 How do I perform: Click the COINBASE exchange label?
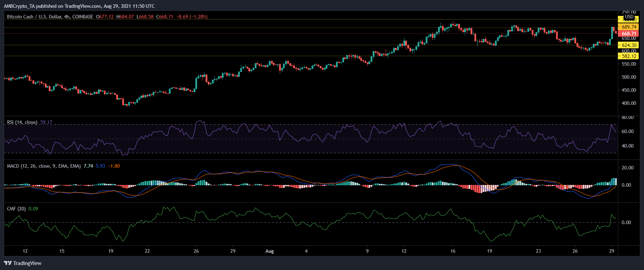point(83,17)
